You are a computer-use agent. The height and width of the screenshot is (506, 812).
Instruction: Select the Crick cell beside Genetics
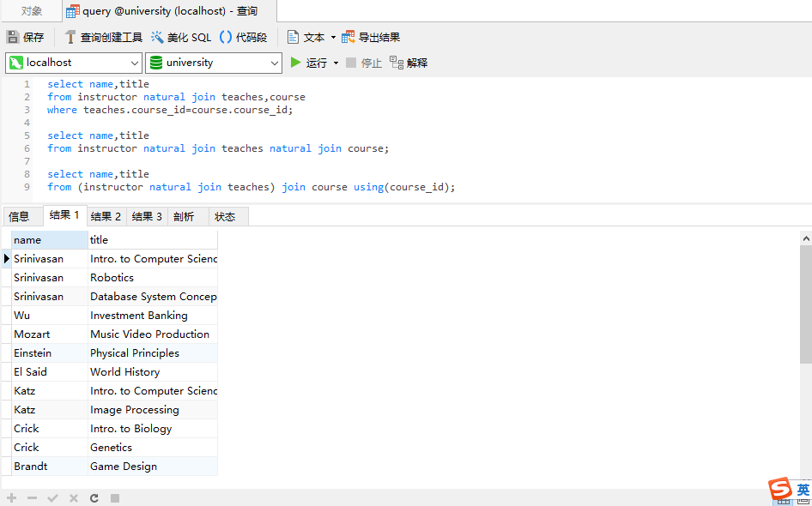point(50,448)
